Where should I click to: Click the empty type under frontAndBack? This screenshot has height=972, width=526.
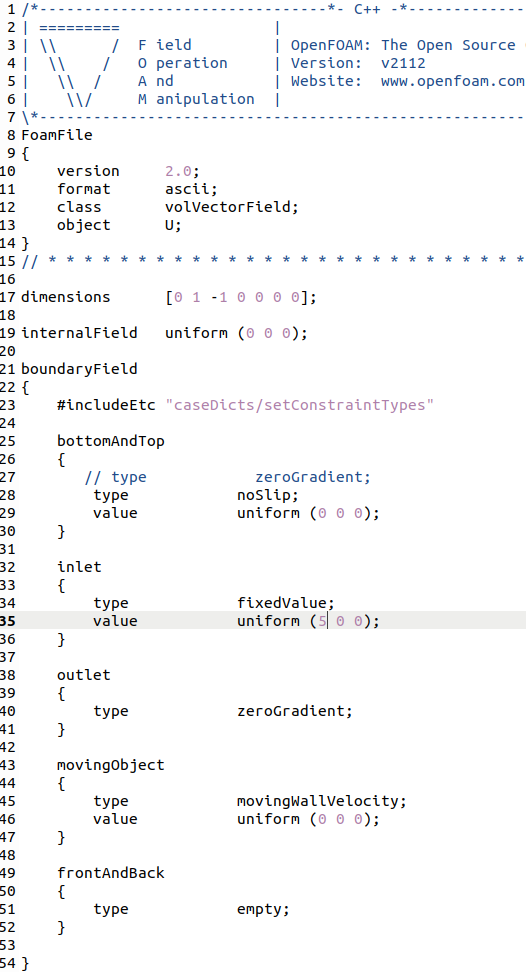coord(263,909)
